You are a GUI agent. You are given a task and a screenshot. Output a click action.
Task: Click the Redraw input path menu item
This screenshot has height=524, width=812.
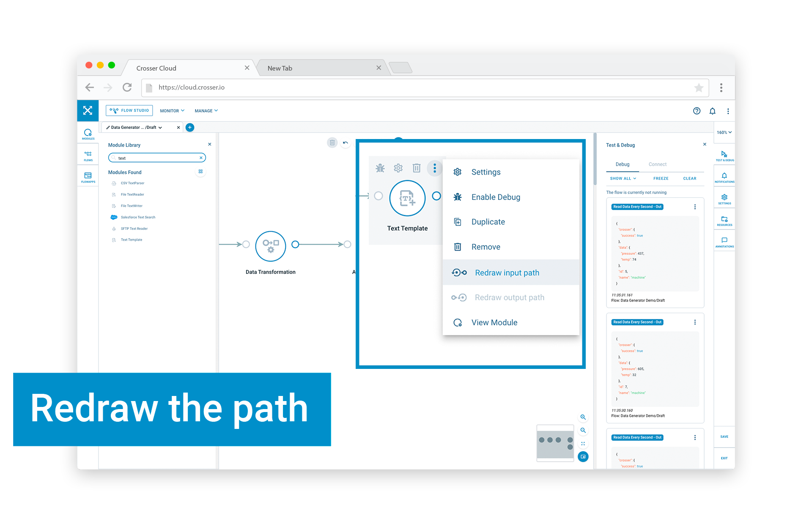(x=508, y=273)
